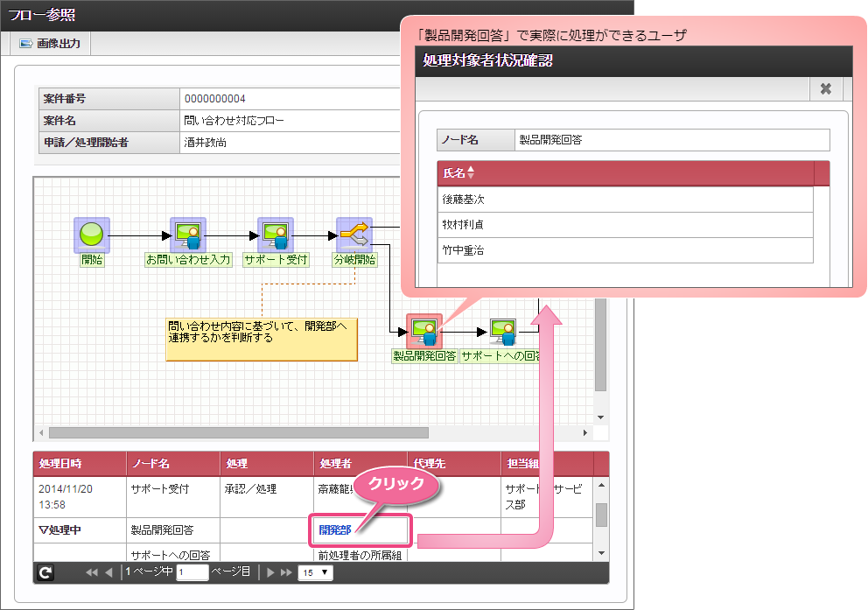The width and height of the screenshot is (868, 610).
Task: Go to the last history page
Action: [286, 572]
